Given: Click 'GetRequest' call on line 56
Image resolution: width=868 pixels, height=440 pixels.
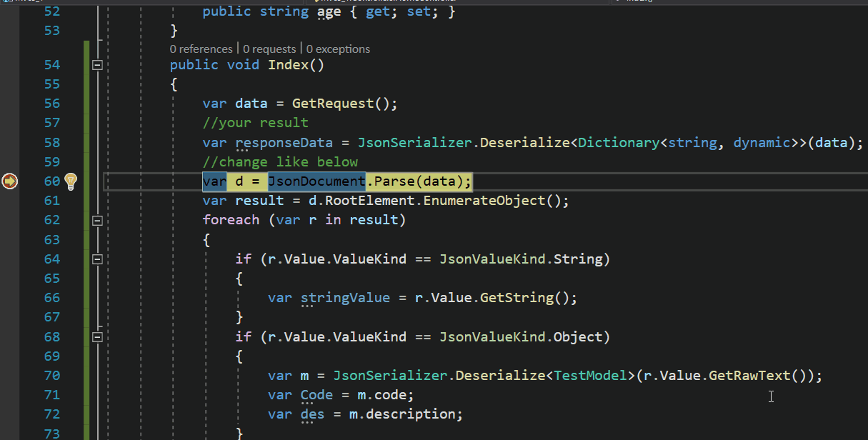Looking at the screenshot, I should click(x=333, y=104).
